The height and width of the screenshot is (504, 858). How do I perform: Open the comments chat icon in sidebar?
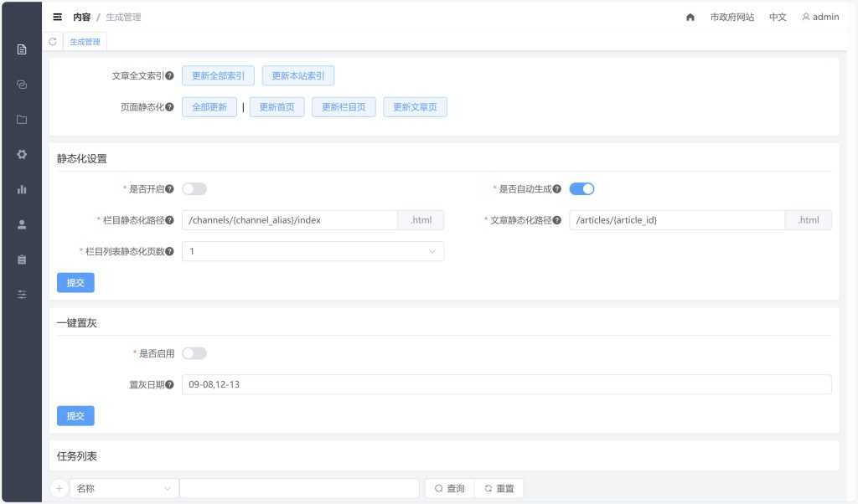point(22,85)
